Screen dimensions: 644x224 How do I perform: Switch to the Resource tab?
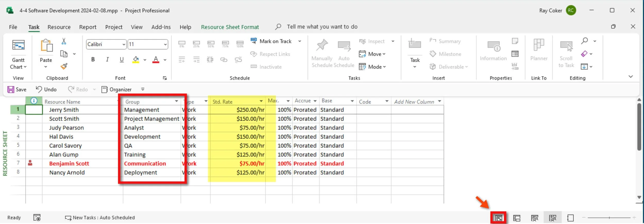point(59,27)
